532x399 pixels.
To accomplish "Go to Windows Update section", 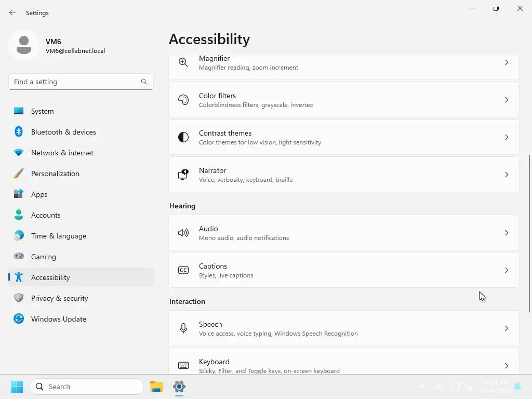I will point(58,319).
